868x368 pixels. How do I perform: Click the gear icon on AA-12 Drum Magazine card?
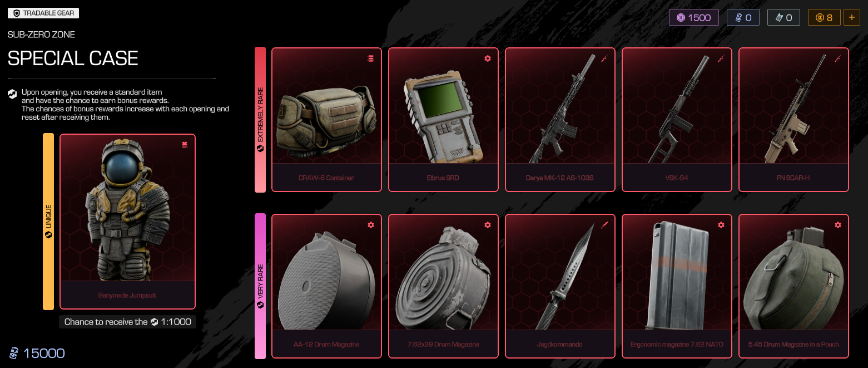point(371,225)
